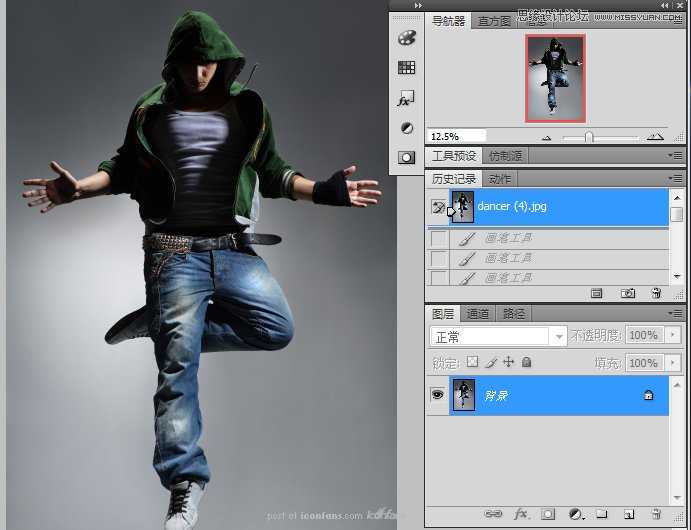The height and width of the screenshot is (530, 691).
Task: Open the Masks panel icon
Action: tap(406, 157)
